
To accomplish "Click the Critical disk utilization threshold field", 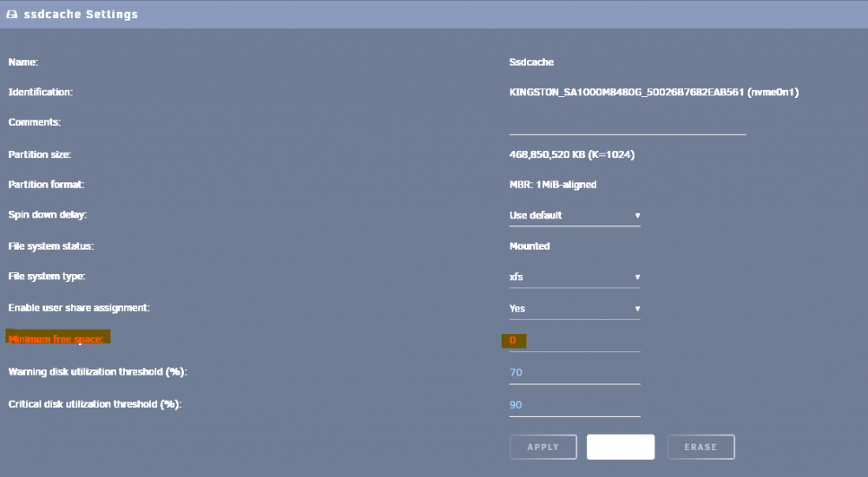I will click(x=575, y=405).
